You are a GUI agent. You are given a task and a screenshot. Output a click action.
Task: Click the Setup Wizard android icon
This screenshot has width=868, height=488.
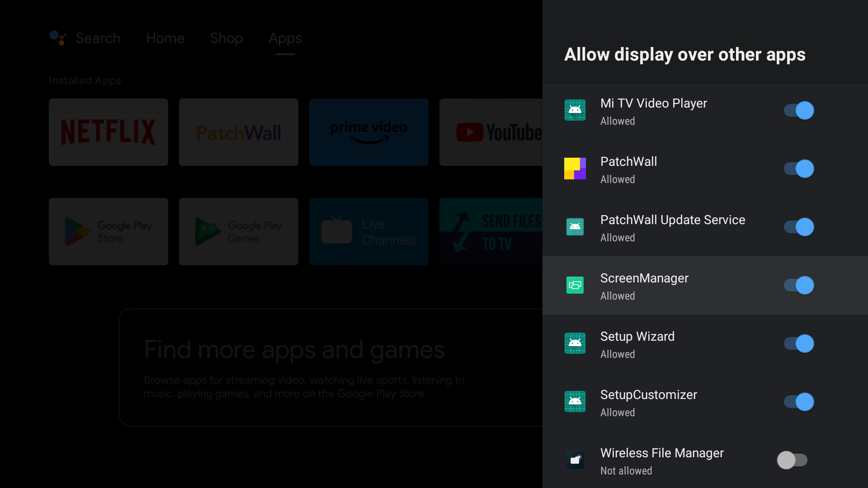575,343
